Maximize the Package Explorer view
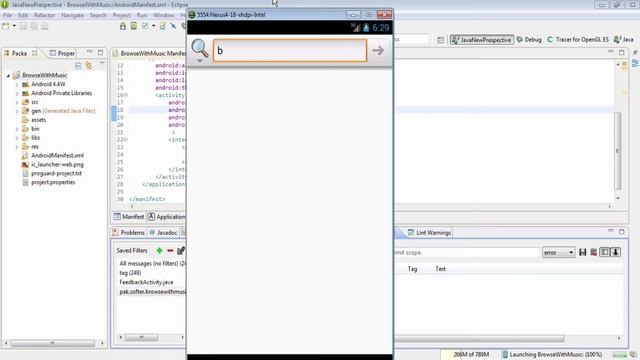Viewport: 640px width, 360px height. click(100, 53)
